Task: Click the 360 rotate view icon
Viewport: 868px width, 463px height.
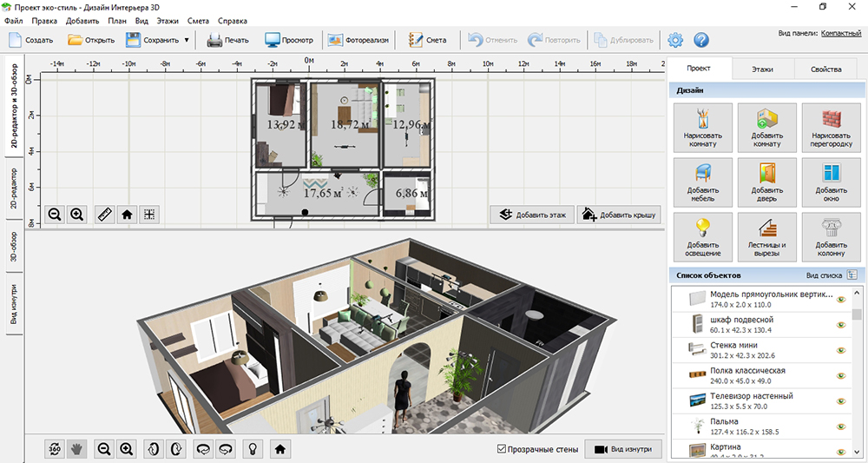Action: 55,448
